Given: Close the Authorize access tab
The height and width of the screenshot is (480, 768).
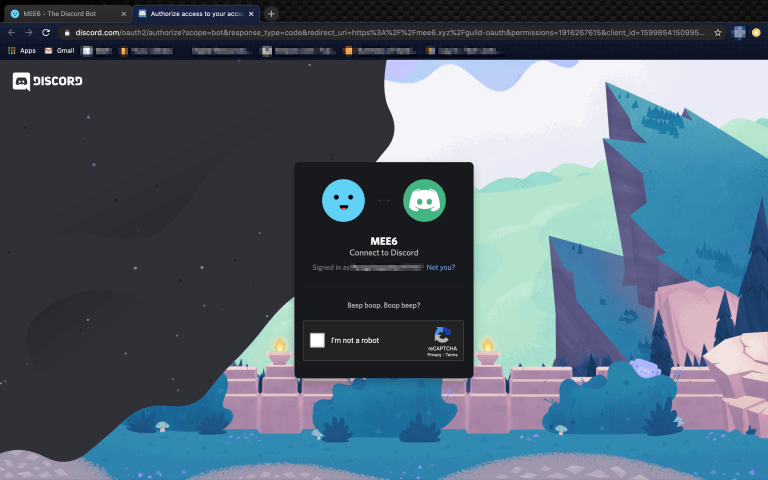Looking at the screenshot, I should pos(251,14).
